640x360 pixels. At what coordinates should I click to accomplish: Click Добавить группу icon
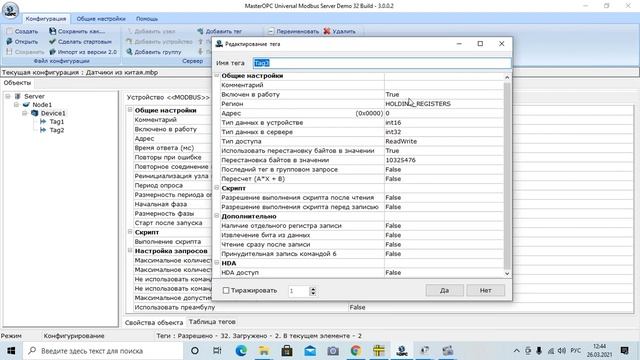click(129, 52)
